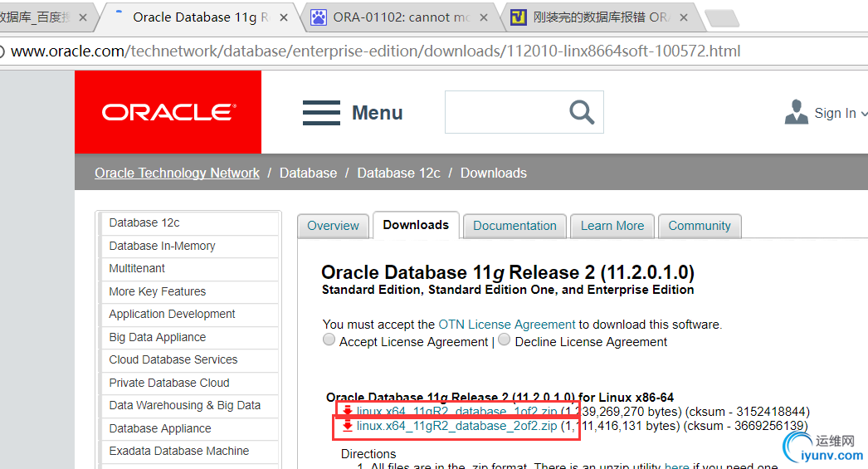Open Multitenant in sidebar
The width and height of the screenshot is (868, 469).
190,269
